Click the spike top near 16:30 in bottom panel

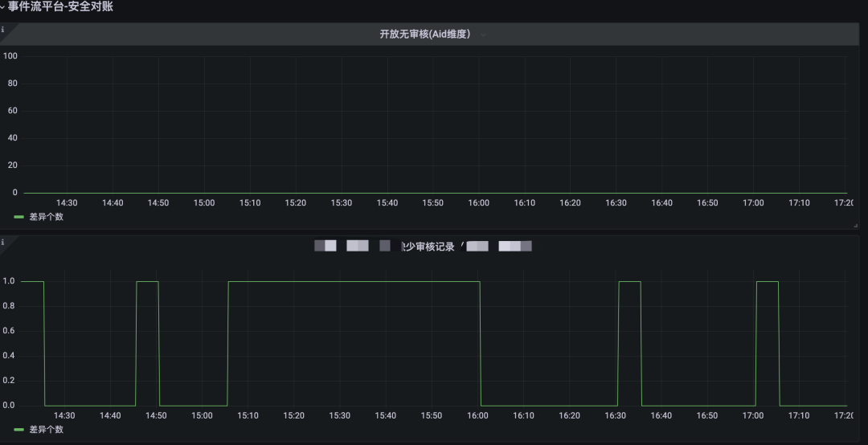(630, 282)
